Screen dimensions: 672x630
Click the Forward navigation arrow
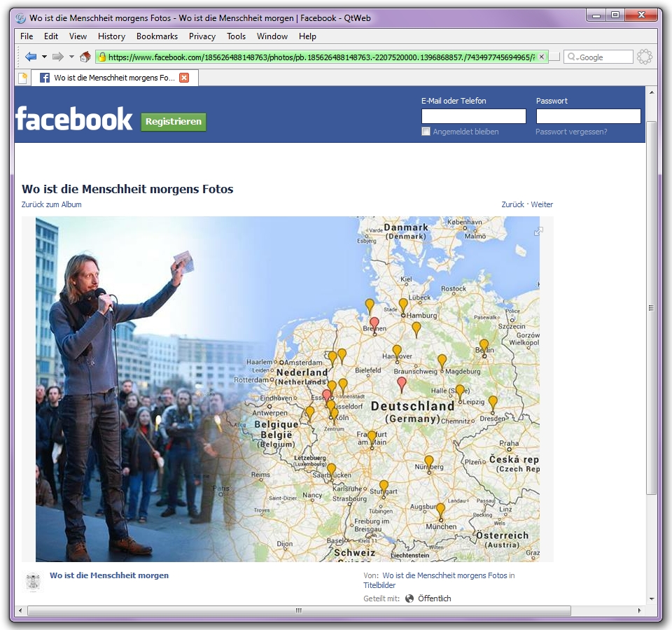58,57
